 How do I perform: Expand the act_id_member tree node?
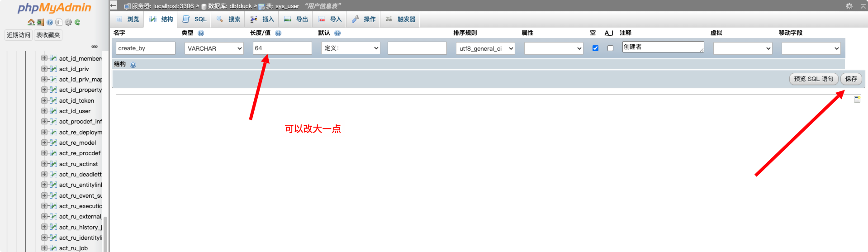click(44, 58)
